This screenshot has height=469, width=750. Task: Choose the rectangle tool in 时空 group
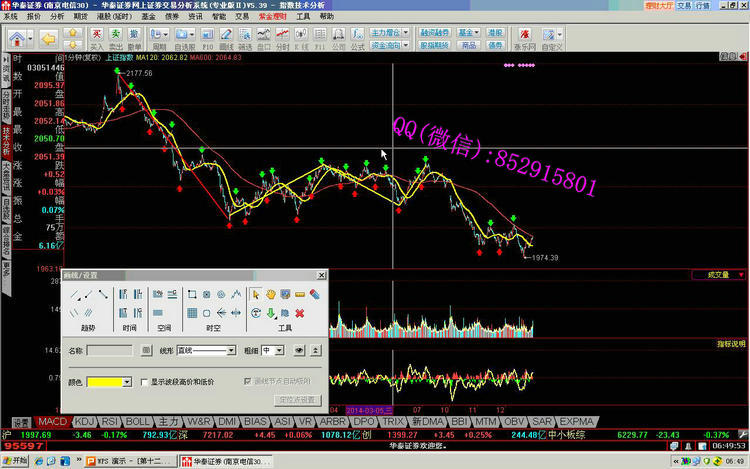pos(190,294)
